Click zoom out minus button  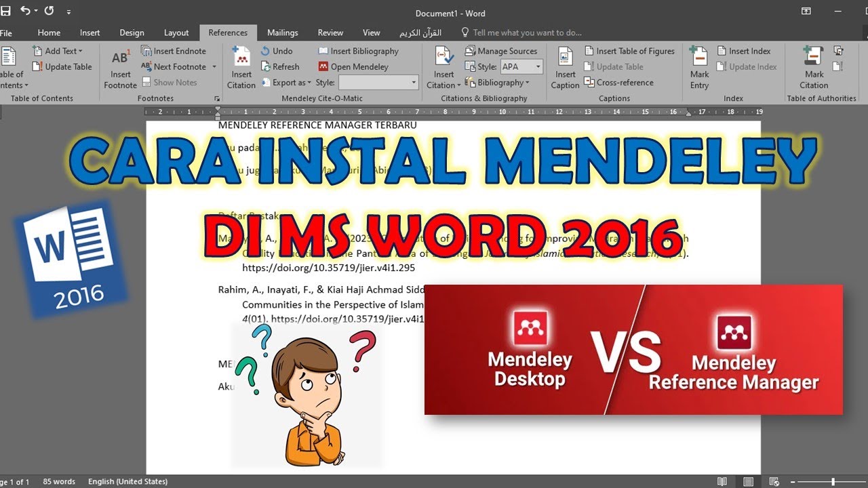(794, 482)
